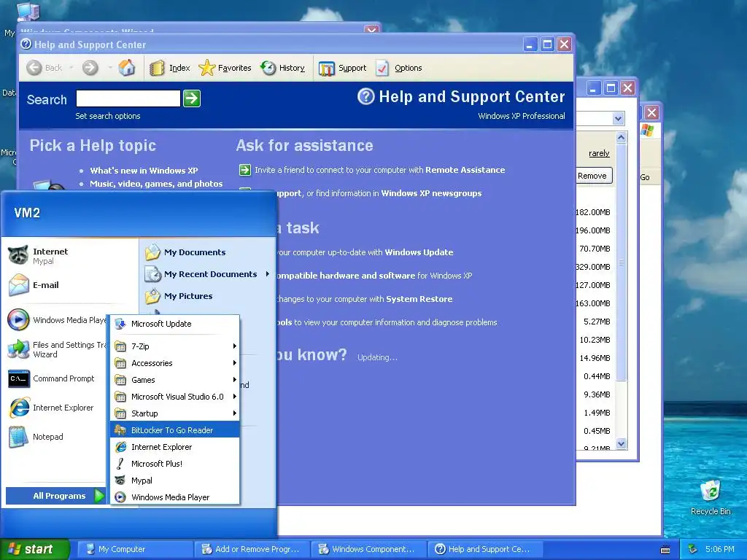Launch BitLocker To Go Reader
Screen dimensions: 747x560
175,430
